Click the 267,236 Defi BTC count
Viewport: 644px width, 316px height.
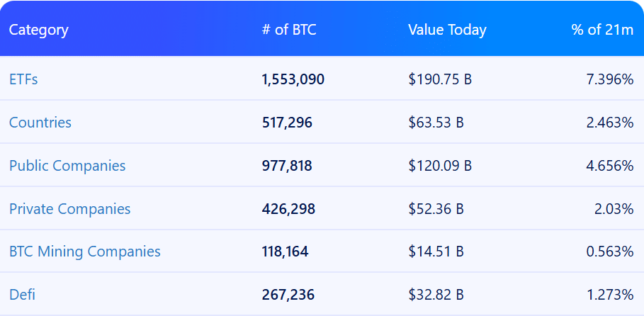(288, 295)
